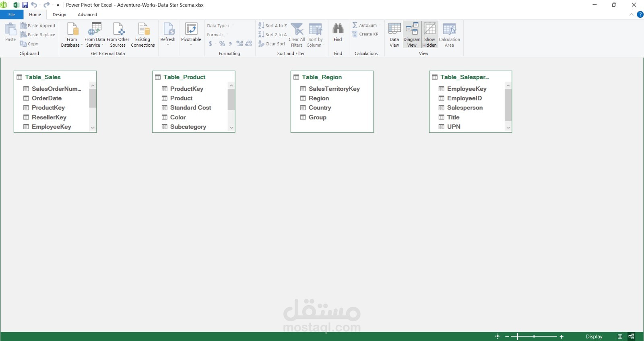644x341 pixels.
Task: Open Sort by Column
Action: (x=315, y=35)
